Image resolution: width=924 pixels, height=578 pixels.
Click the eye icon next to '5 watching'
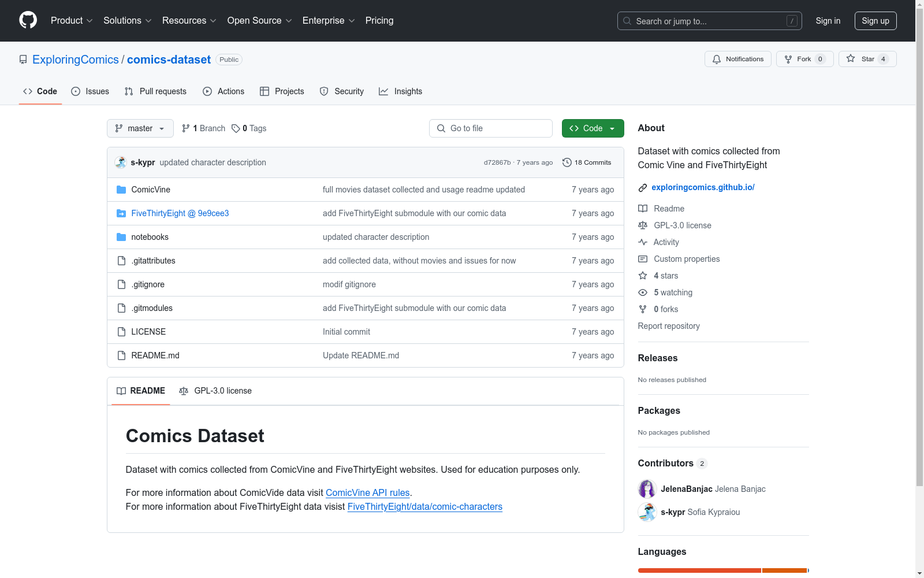[x=643, y=292]
